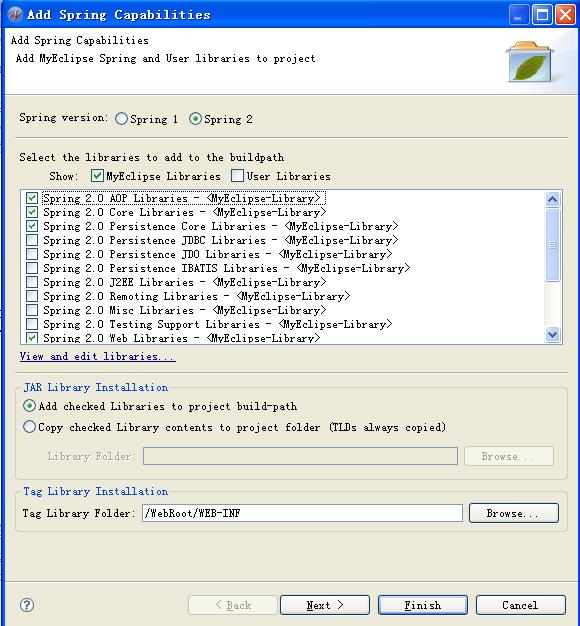Check Spring 2.0 Persistence JDBC Libraries
Image resolution: width=580 pixels, height=626 pixels.
click(x=32, y=240)
